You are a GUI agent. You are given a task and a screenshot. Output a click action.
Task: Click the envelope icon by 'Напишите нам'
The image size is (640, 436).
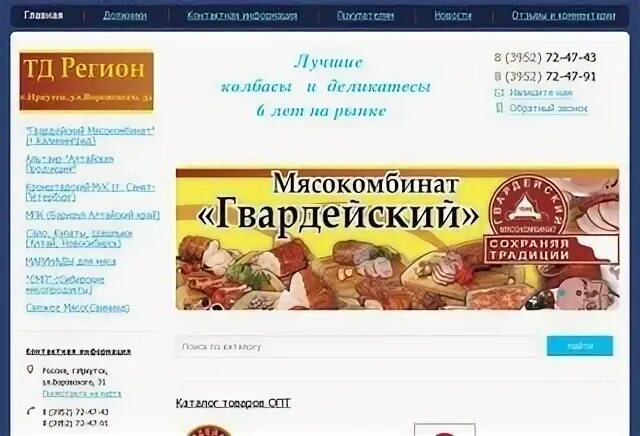499,93
